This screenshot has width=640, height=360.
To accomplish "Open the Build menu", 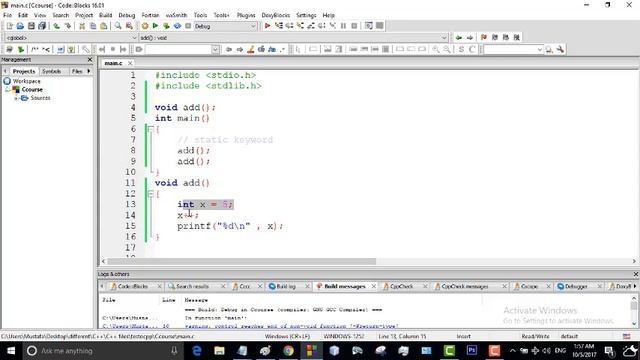I will [x=105, y=15].
